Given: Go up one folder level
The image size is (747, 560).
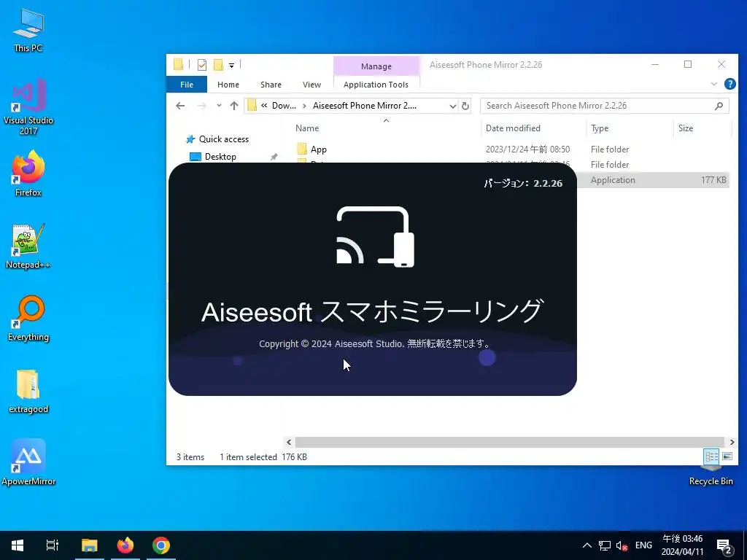Looking at the screenshot, I should 234,106.
